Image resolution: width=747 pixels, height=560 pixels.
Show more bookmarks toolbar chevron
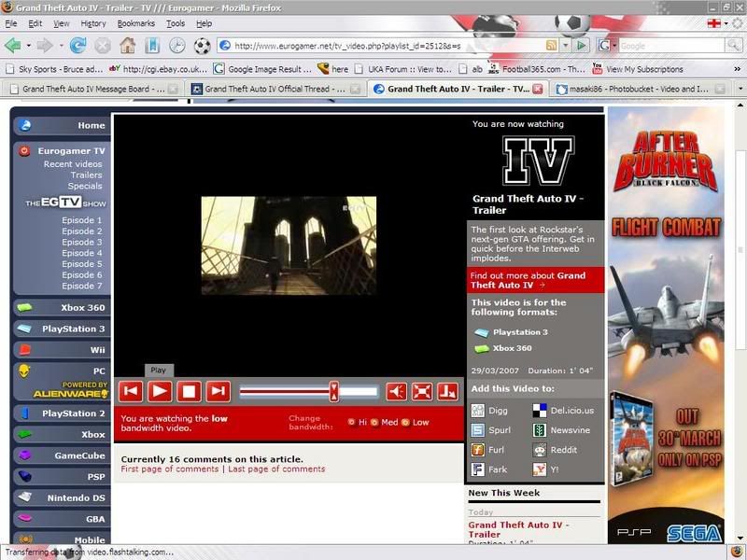point(737,69)
